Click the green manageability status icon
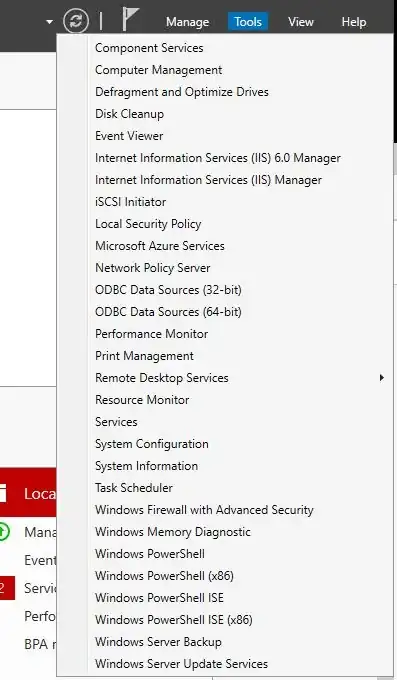 (3, 532)
